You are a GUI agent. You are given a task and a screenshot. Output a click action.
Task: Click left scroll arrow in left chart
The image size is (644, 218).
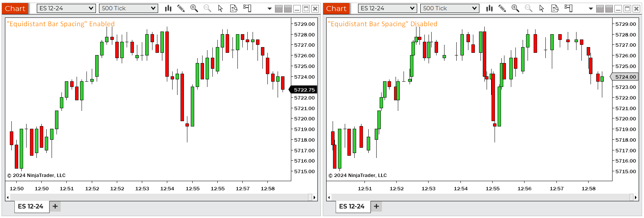8,197
